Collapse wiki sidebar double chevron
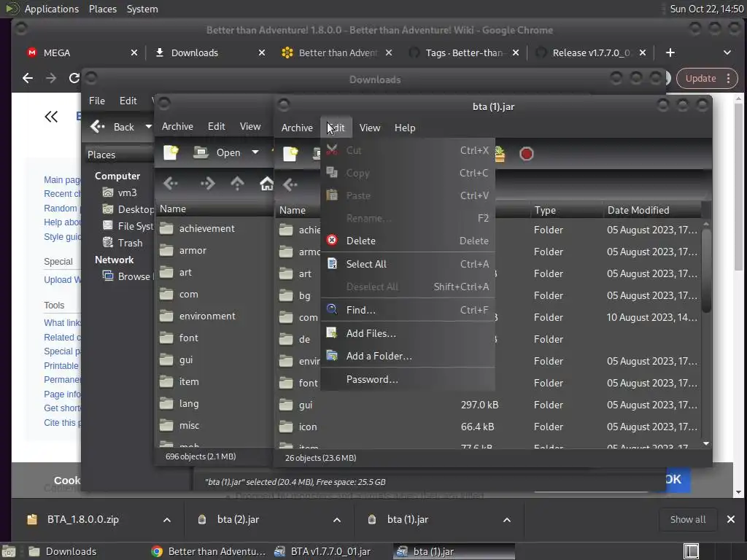This screenshot has height=560, width=747. pyautogui.click(x=51, y=117)
